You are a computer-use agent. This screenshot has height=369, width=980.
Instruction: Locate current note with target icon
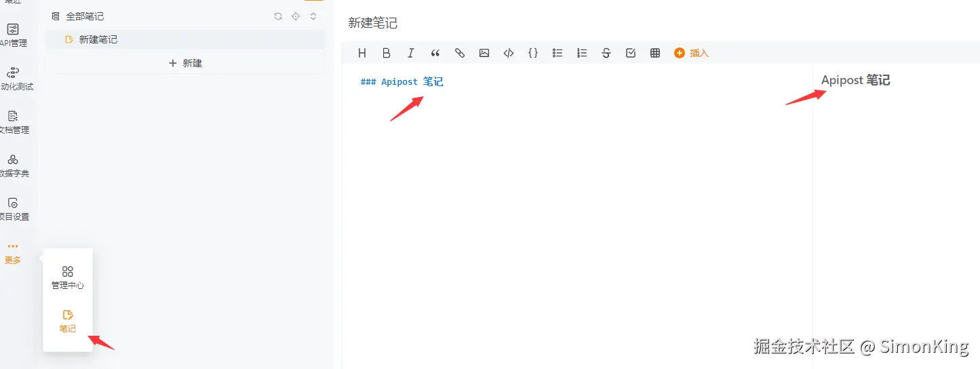click(296, 16)
